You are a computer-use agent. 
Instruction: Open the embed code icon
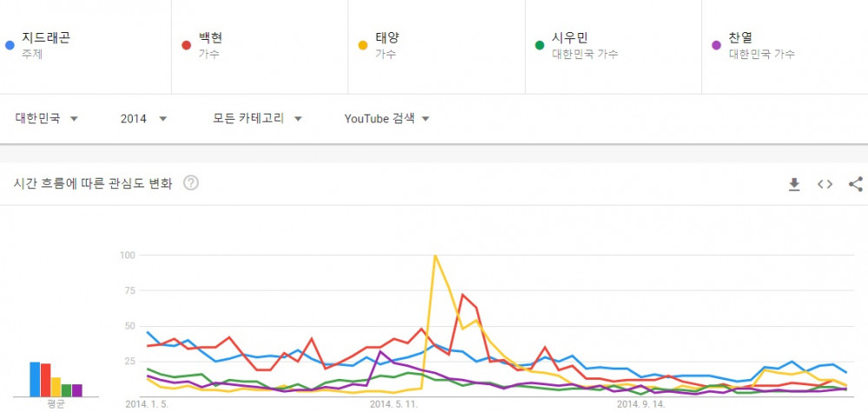pyautogui.click(x=825, y=184)
